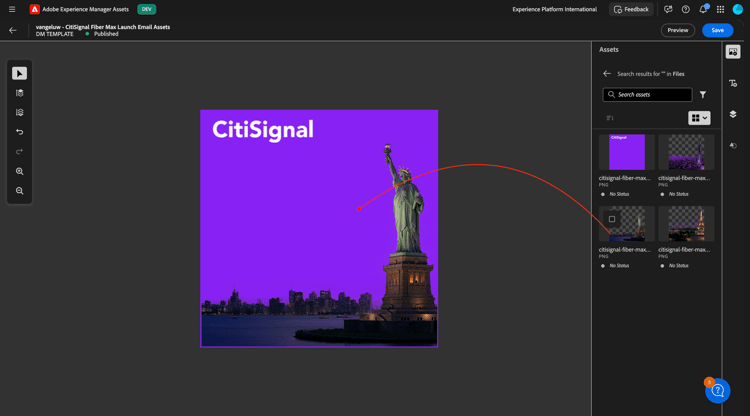Open the notifications bell

[x=703, y=9]
